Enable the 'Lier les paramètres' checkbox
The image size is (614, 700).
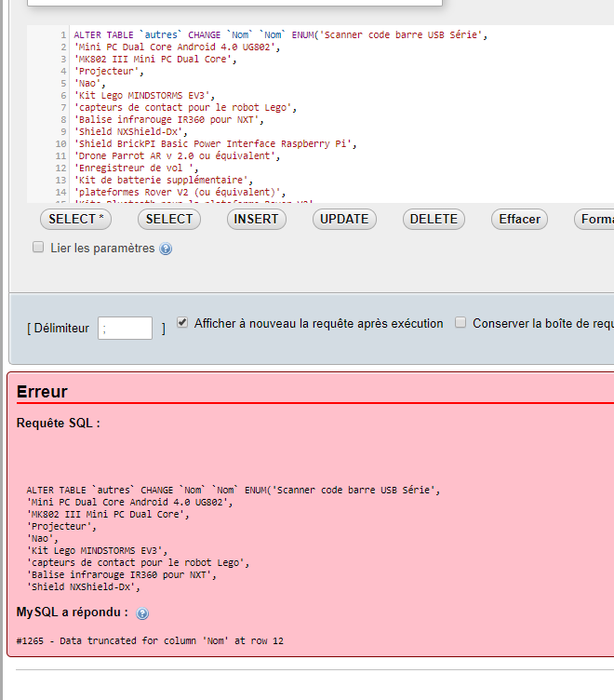coord(38,248)
